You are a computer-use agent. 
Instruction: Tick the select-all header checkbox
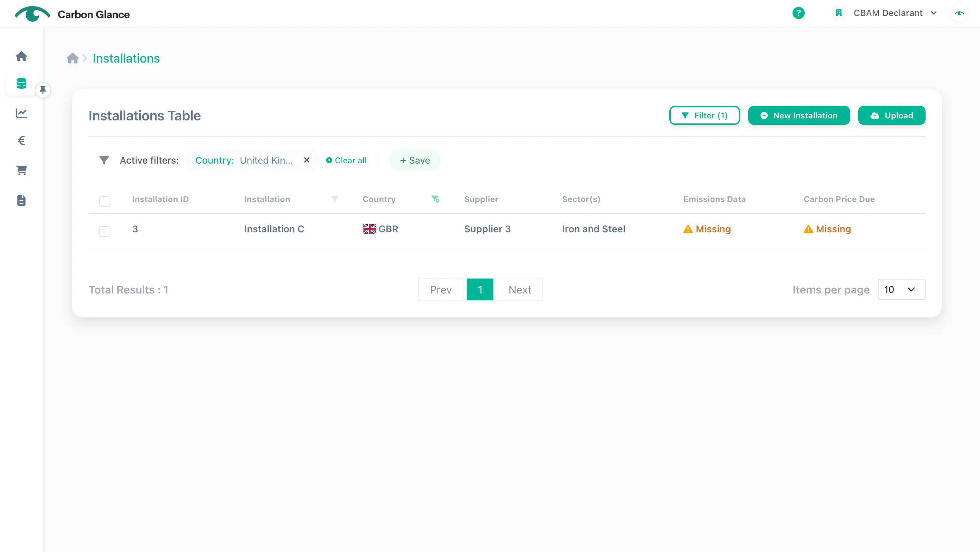[104, 201]
